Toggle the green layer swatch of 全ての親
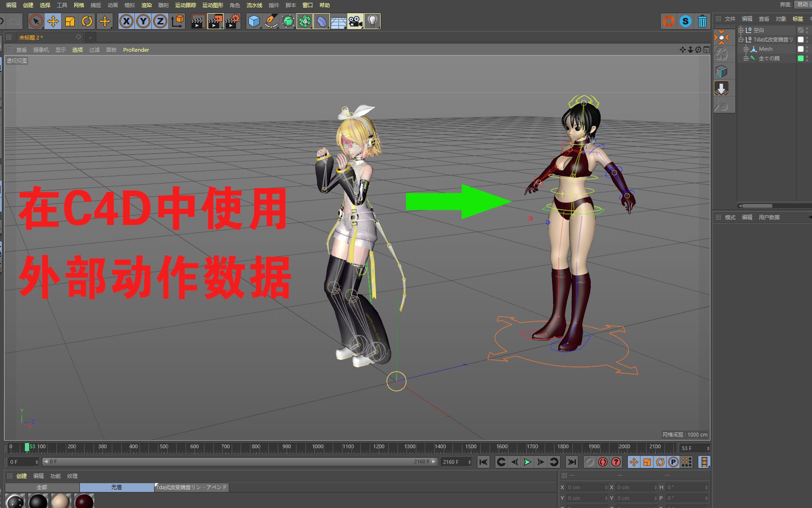The height and width of the screenshot is (508, 812). pos(801,58)
